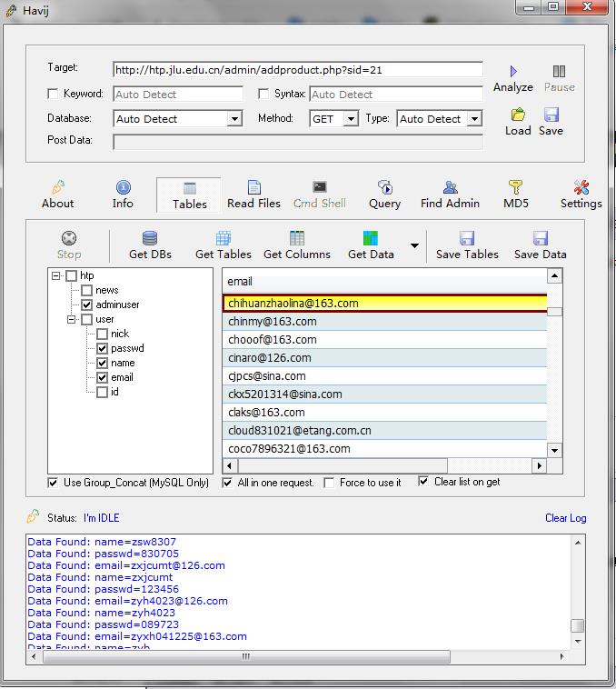Uncheck the email column checkbox

pos(103,377)
